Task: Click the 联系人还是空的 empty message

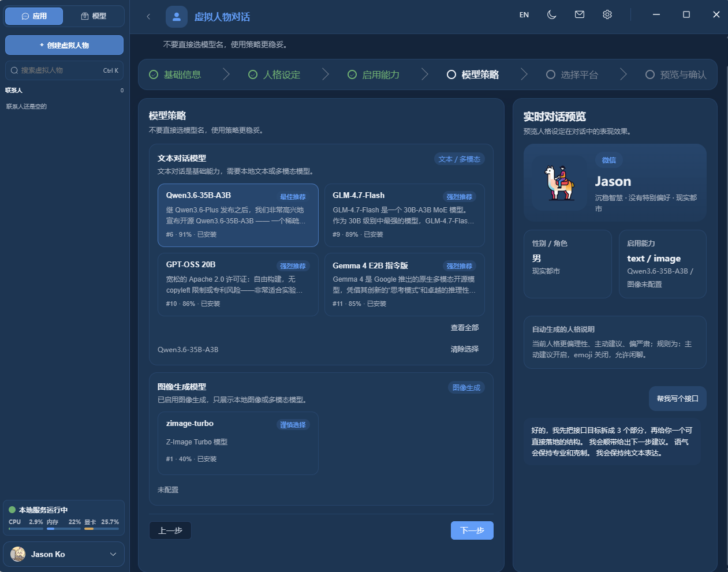Action: click(27, 107)
